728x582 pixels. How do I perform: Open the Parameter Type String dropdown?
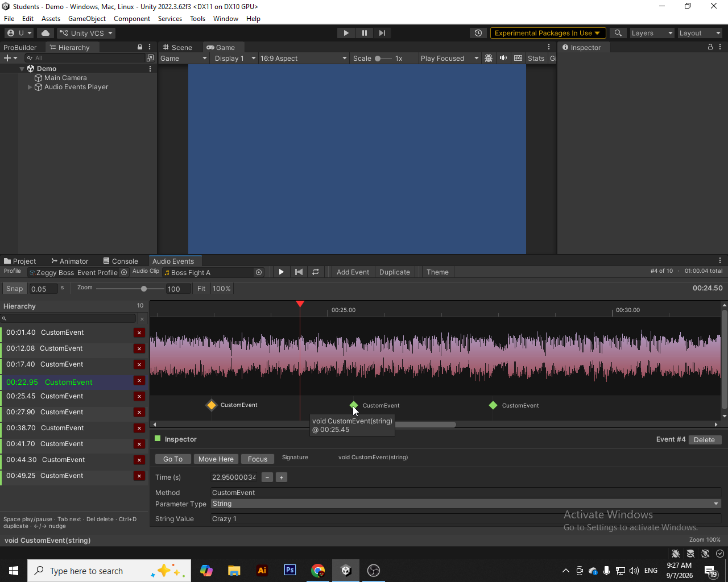[x=466, y=504]
